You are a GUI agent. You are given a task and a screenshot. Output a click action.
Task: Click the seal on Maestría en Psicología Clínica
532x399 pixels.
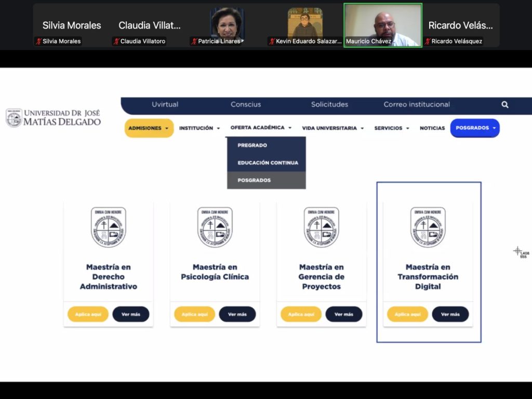coord(215,227)
